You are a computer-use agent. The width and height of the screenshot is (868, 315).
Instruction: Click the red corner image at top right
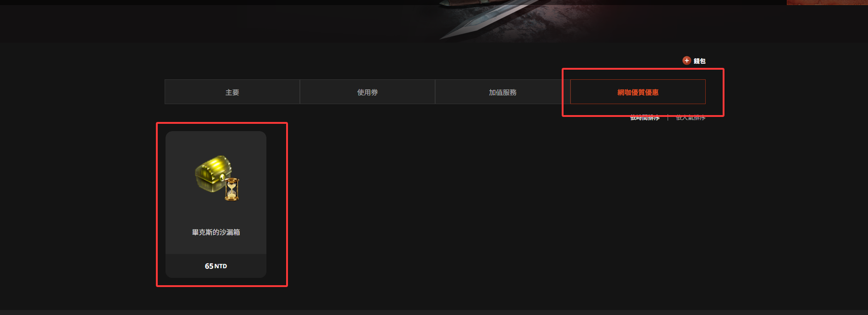click(827, 2)
